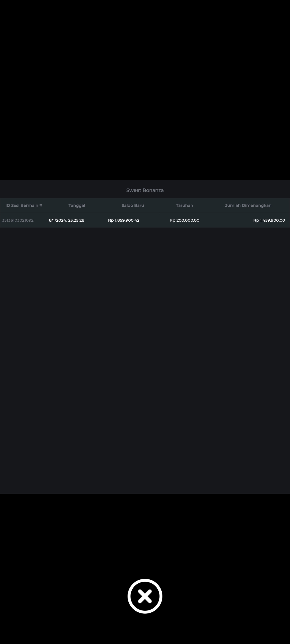
Task: Select the Jumlah Dimenangkan column header
Action: (248, 205)
